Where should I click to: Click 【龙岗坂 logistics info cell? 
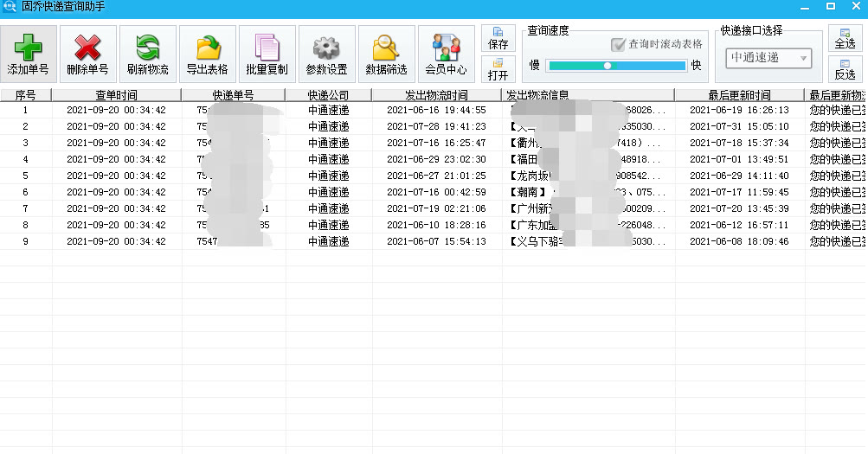[588, 176]
